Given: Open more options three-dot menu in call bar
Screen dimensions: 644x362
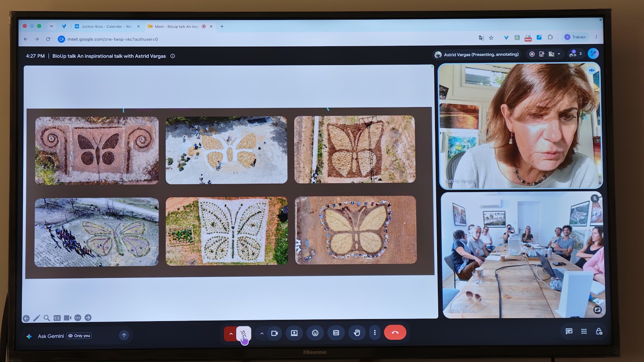Looking at the screenshot, I should [x=375, y=332].
